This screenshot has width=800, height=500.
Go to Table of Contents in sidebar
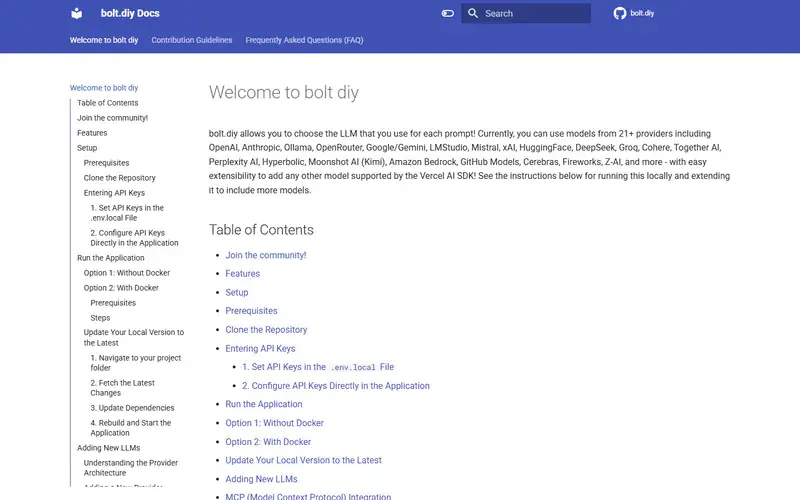[108, 103]
